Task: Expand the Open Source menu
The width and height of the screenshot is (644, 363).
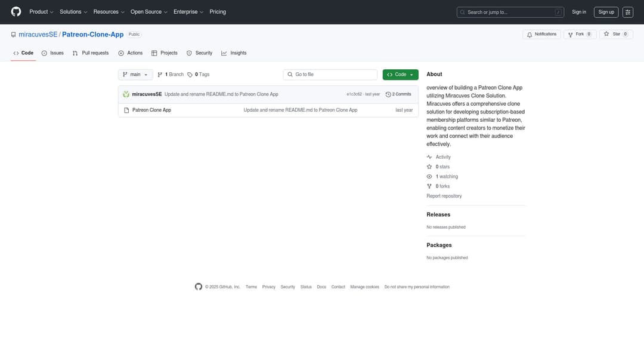Action: [148, 12]
